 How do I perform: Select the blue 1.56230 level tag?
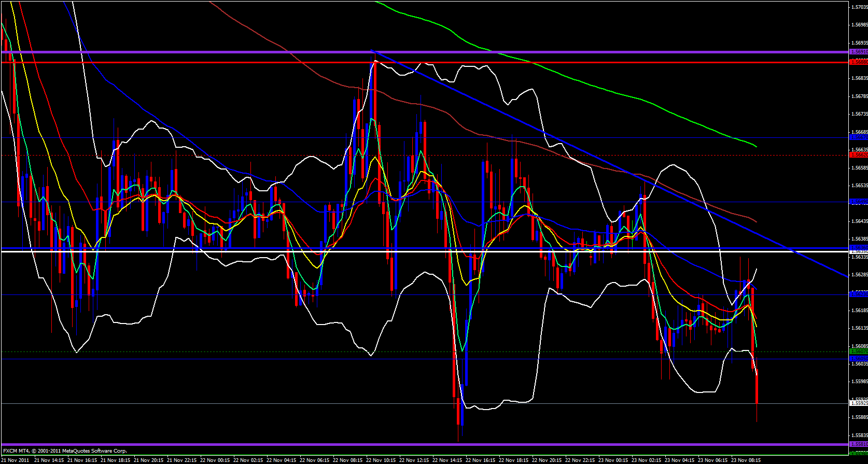click(x=858, y=294)
